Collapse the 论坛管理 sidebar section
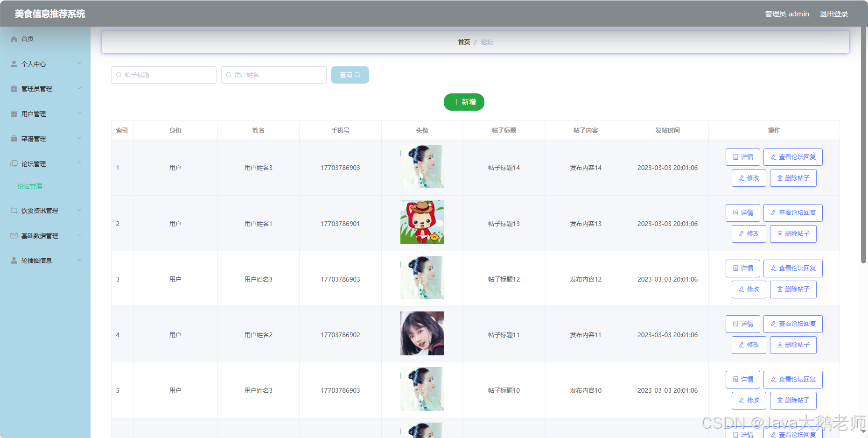This screenshot has height=438, width=868. [x=79, y=163]
